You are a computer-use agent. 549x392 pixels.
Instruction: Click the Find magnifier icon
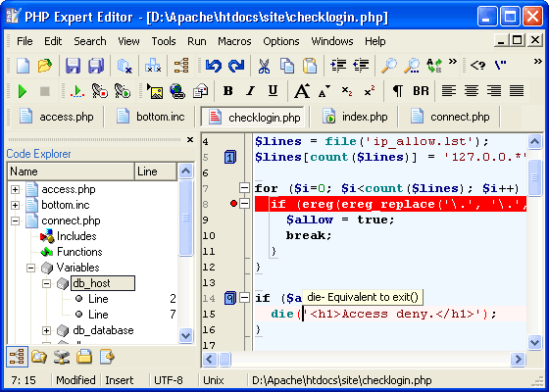(x=388, y=66)
